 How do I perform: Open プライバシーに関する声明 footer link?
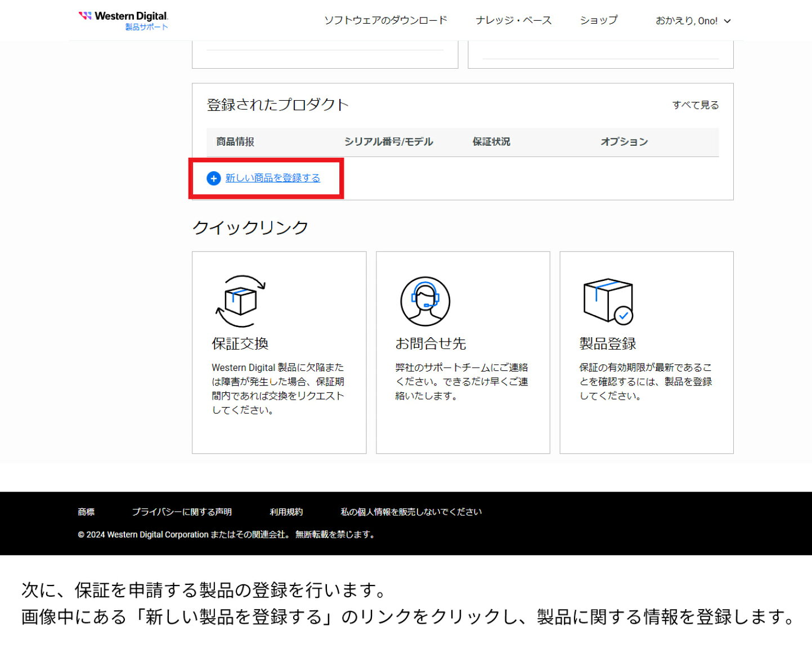pos(182,512)
